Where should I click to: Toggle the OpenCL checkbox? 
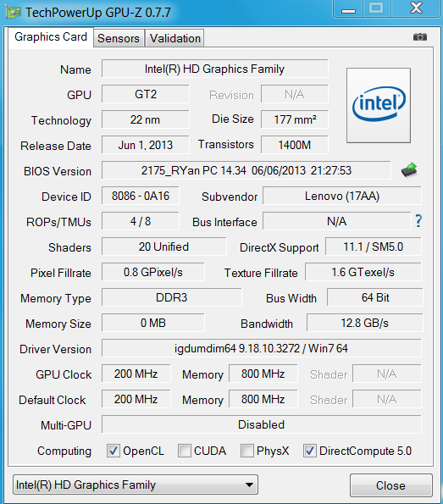pos(114,451)
